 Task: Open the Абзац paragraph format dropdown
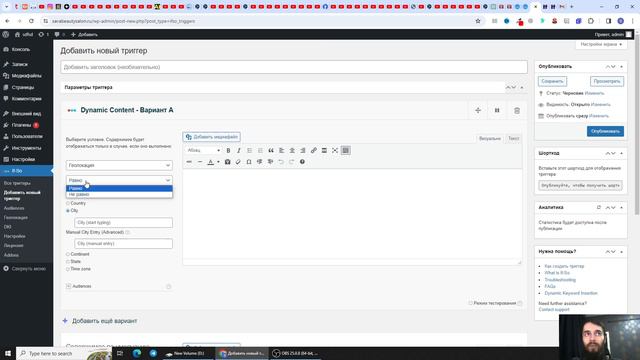(203, 151)
